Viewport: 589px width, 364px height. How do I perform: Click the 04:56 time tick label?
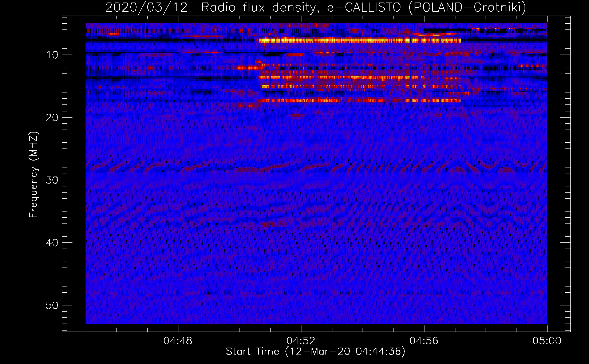[x=424, y=341]
